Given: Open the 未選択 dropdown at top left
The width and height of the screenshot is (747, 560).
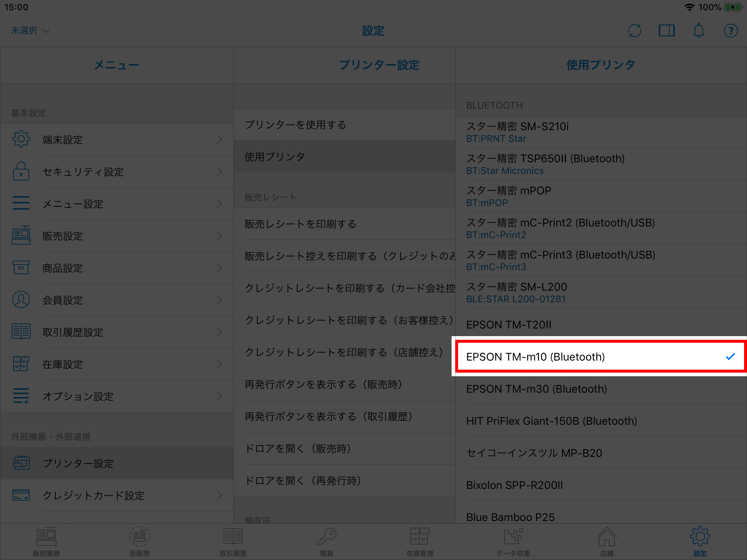Looking at the screenshot, I should tap(30, 31).
